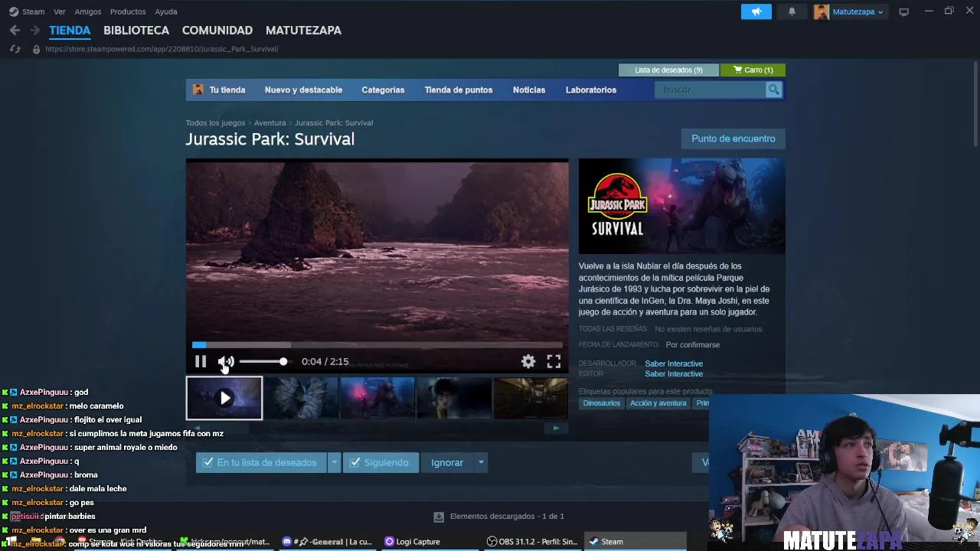Go forward with the navigation arrow
This screenshot has height=551, width=980.
coord(34,31)
